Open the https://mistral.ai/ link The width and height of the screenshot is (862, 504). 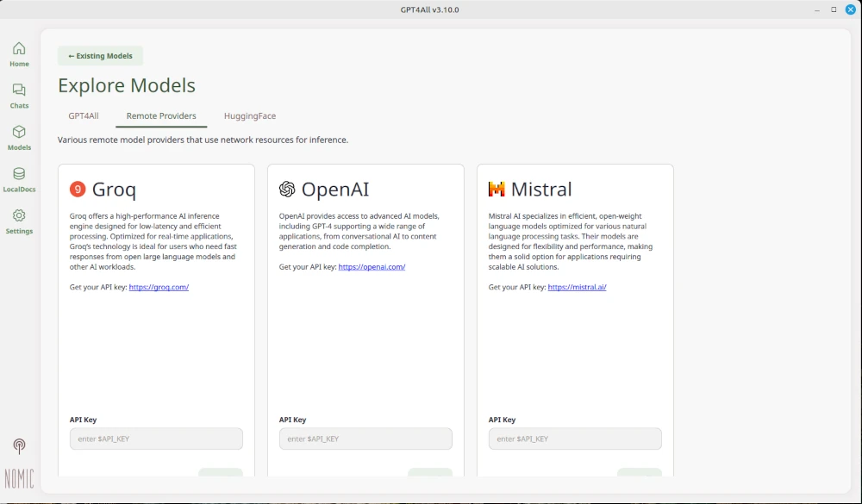(x=577, y=287)
